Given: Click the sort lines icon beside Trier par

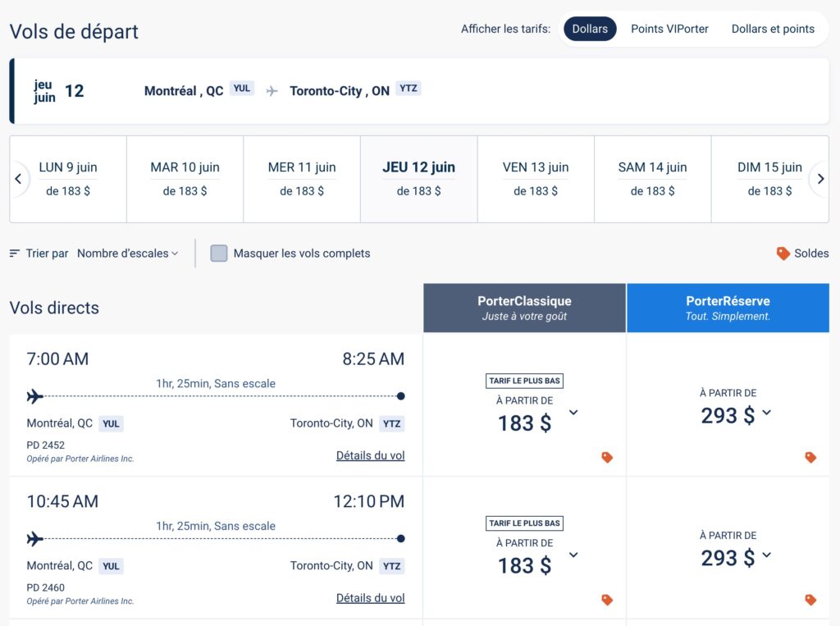Looking at the screenshot, I should click(15, 254).
